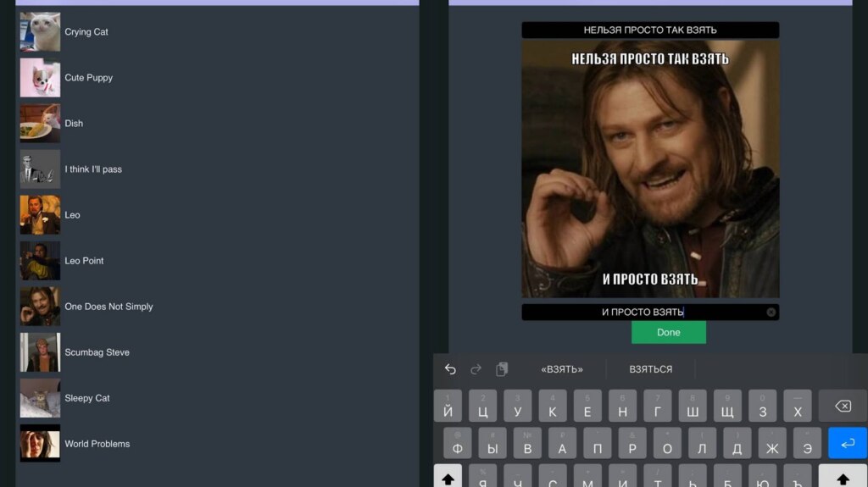Tap the К key

tap(553, 407)
